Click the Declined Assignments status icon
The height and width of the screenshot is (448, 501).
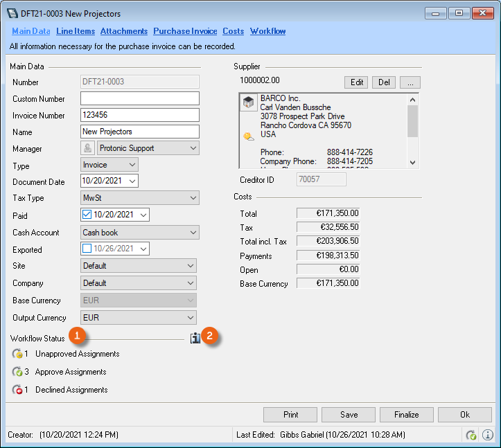[x=17, y=390]
